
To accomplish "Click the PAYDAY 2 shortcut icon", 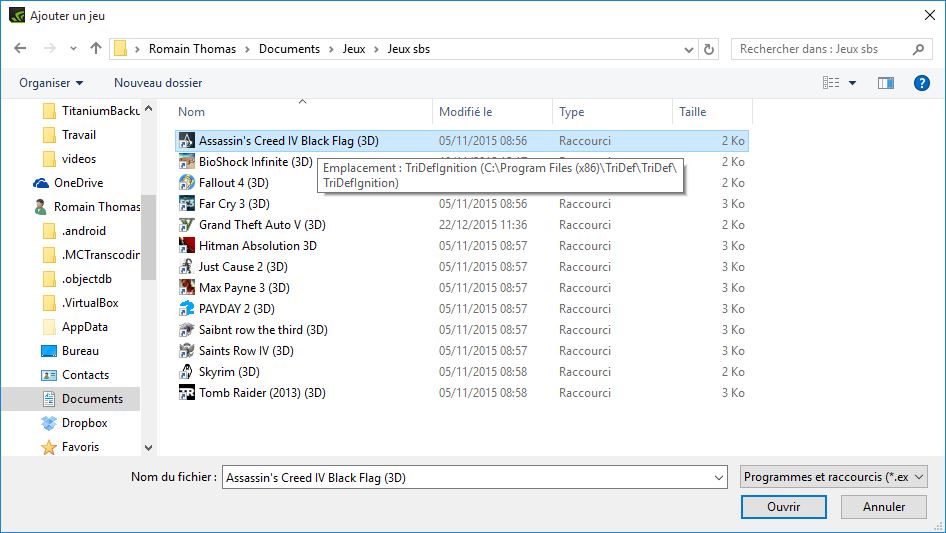I will [x=186, y=309].
